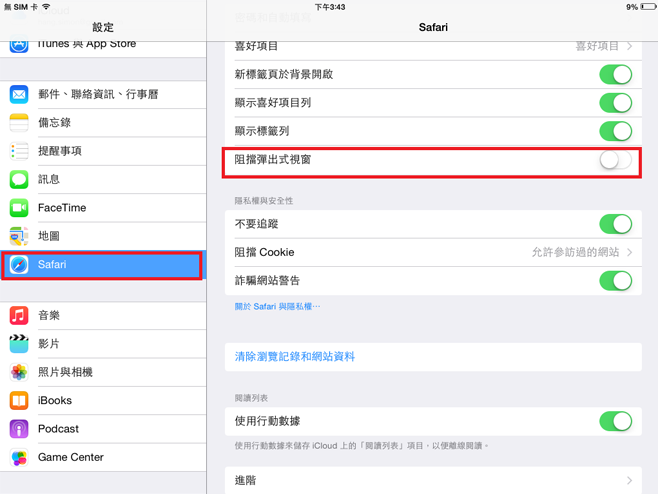Screen dimensions: 658x494
Task: Open the Music (音樂) icon
Action: pos(19,315)
